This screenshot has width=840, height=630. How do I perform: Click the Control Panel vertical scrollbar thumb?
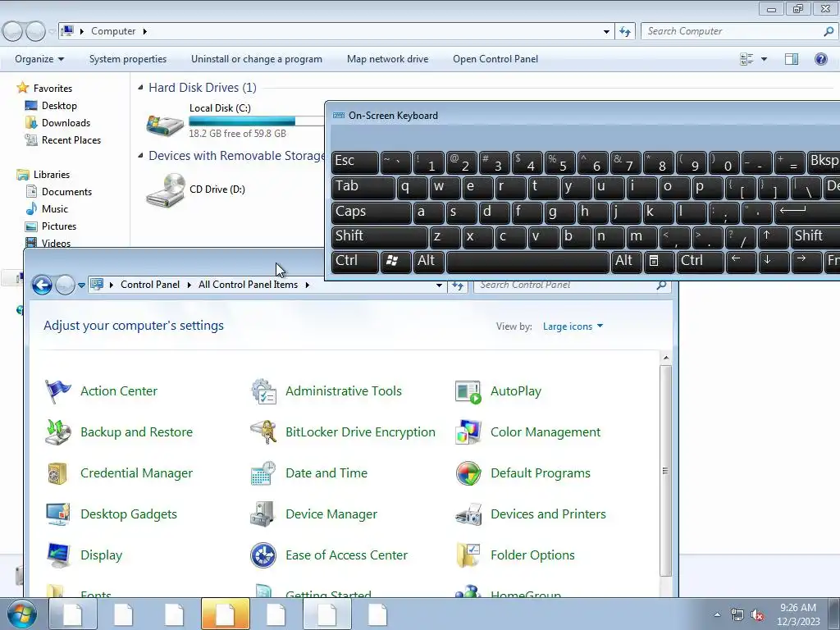665,471
